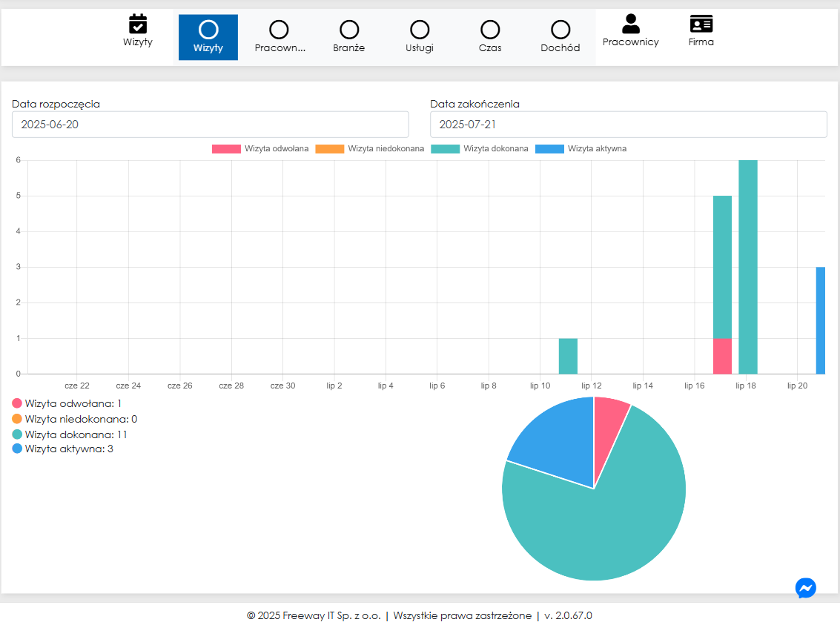Image resolution: width=840 pixels, height=625 pixels.
Task: Toggle Wizyta odwołana legend in chart
Action: [x=260, y=148]
